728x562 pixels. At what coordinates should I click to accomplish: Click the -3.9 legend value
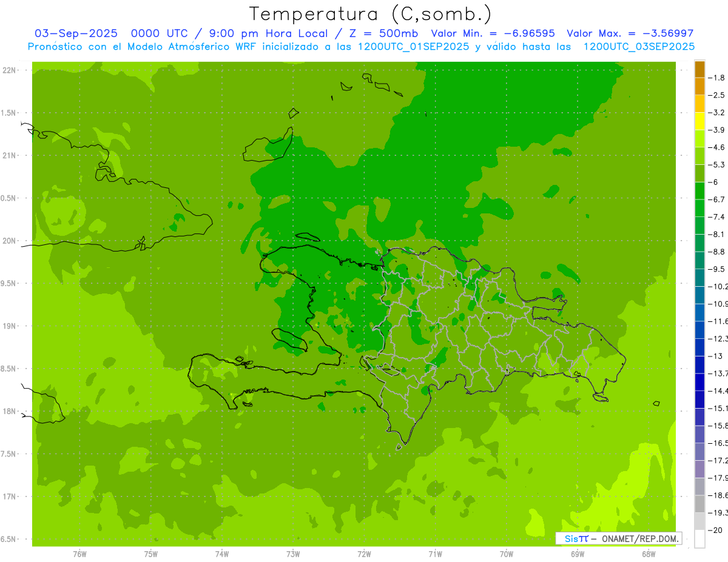(717, 130)
